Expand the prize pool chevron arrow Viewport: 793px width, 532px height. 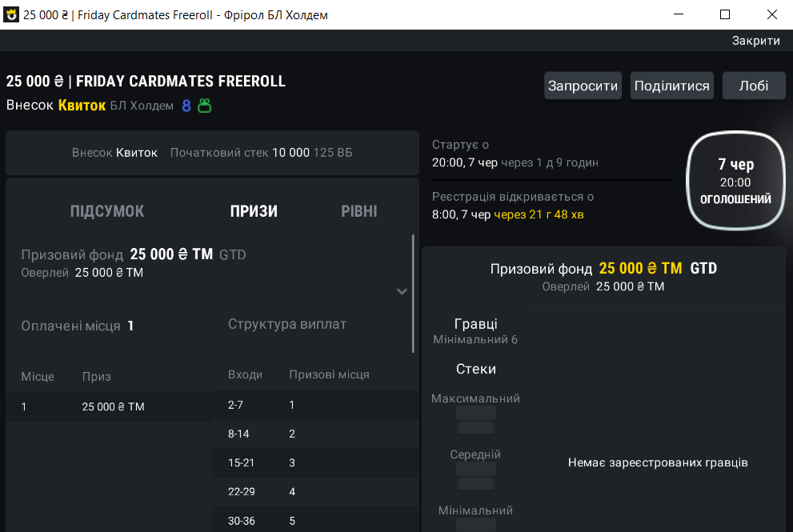point(402,292)
